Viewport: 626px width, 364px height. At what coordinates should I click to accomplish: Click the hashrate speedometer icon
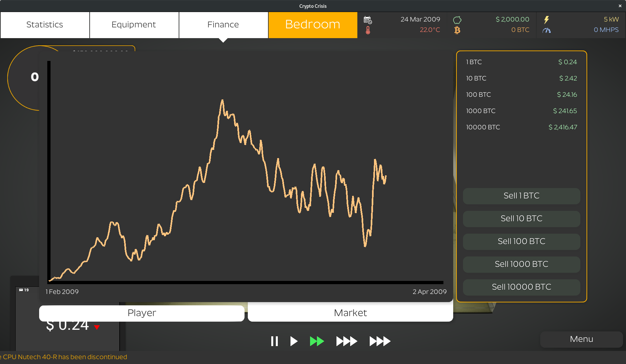(x=546, y=30)
